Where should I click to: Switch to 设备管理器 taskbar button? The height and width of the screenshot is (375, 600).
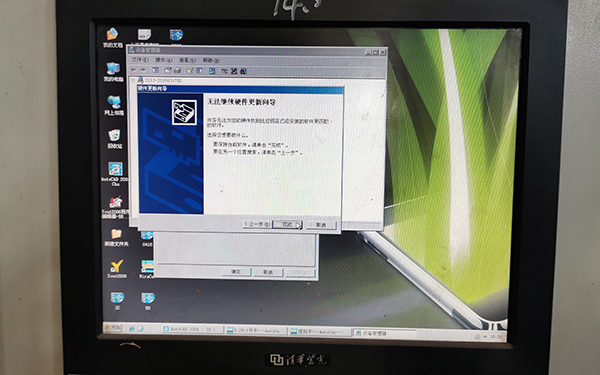(x=384, y=333)
